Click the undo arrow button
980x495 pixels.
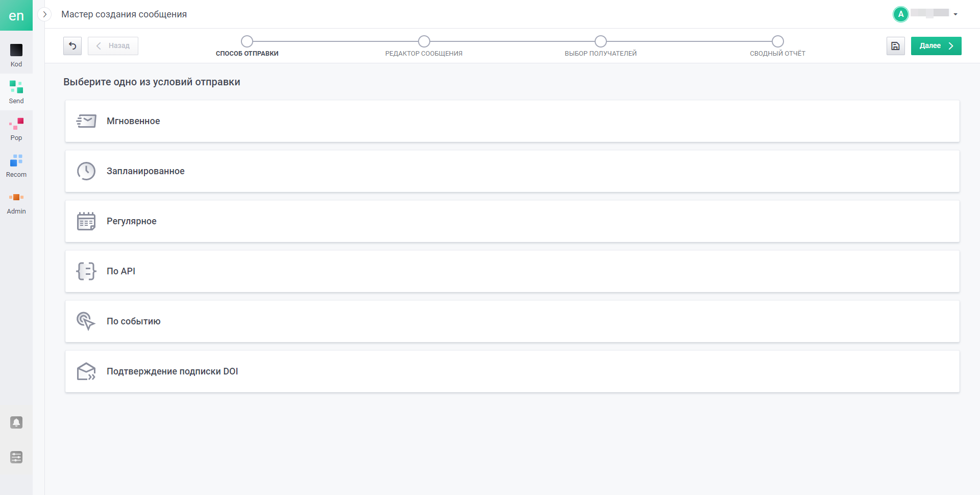tap(72, 46)
